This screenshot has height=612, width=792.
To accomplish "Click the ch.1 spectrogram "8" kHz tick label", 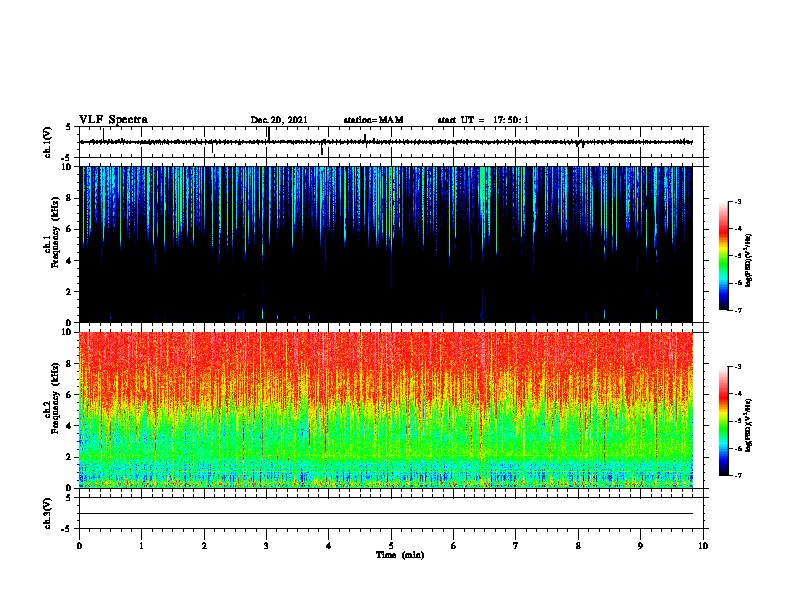I will click(70, 198).
